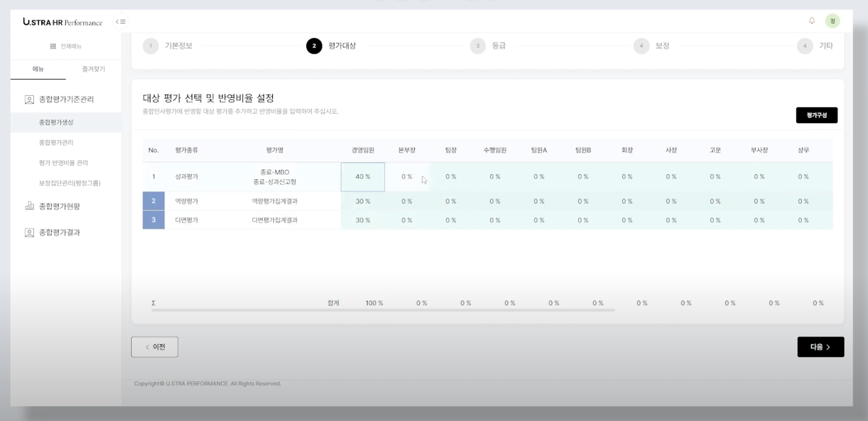Go back with the 이전 button

[x=154, y=347]
